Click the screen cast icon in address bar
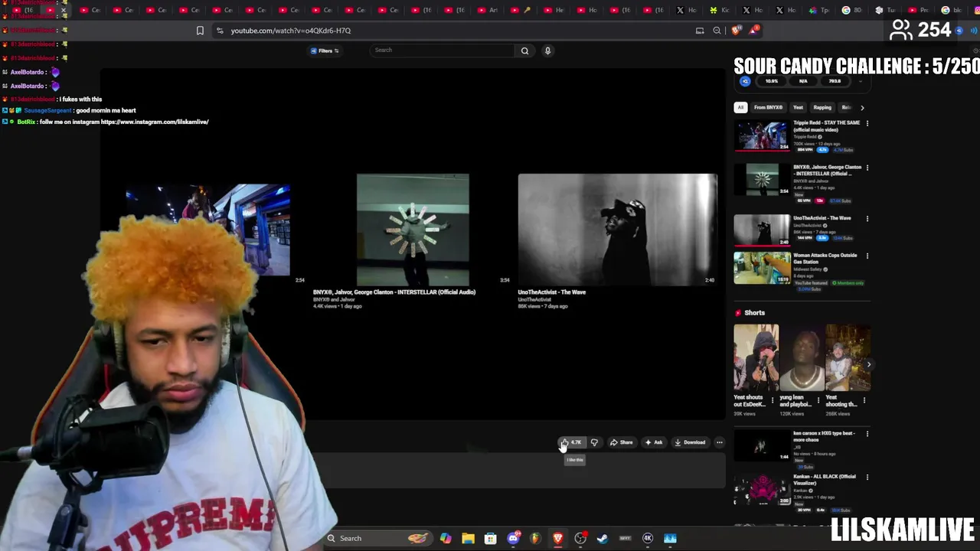Image resolution: width=980 pixels, height=551 pixels. coord(699,31)
